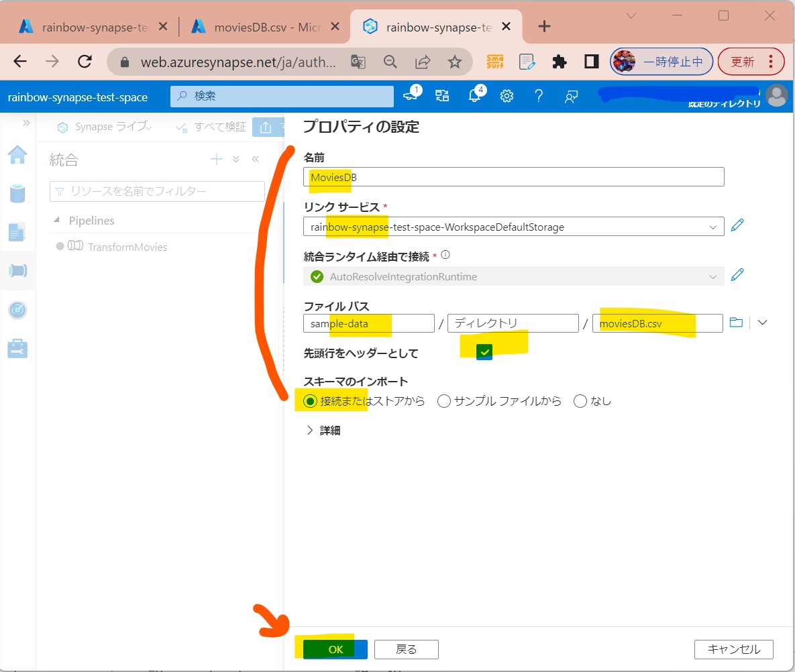Open the directory switcher icon in header
Screen dimensions: 795x672
(441, 96)
